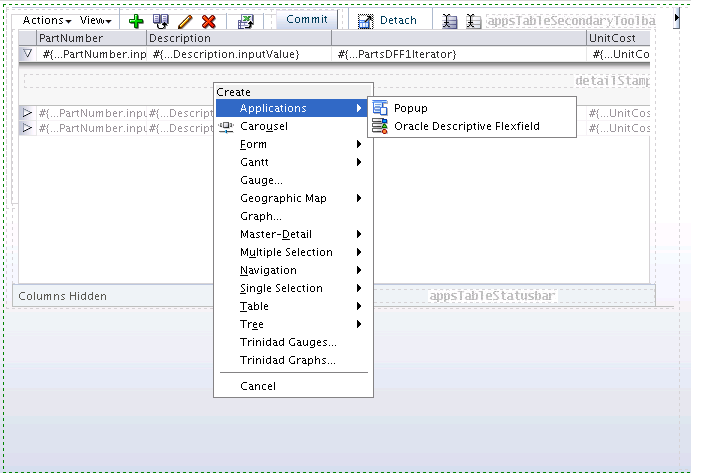Choose Gauge... from the Create menu
The height and width of the screenshot is (473, 704).
292,180
